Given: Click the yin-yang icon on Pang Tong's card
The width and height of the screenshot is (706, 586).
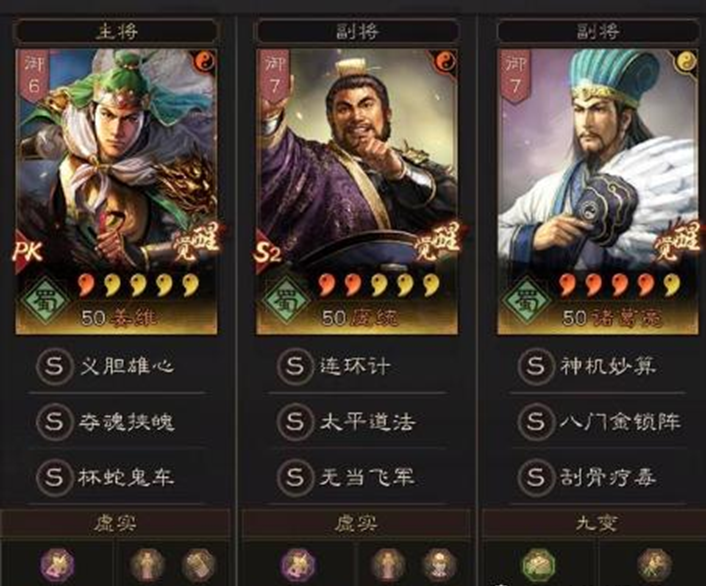Looking at the screenshot, I should click(445, 62).
